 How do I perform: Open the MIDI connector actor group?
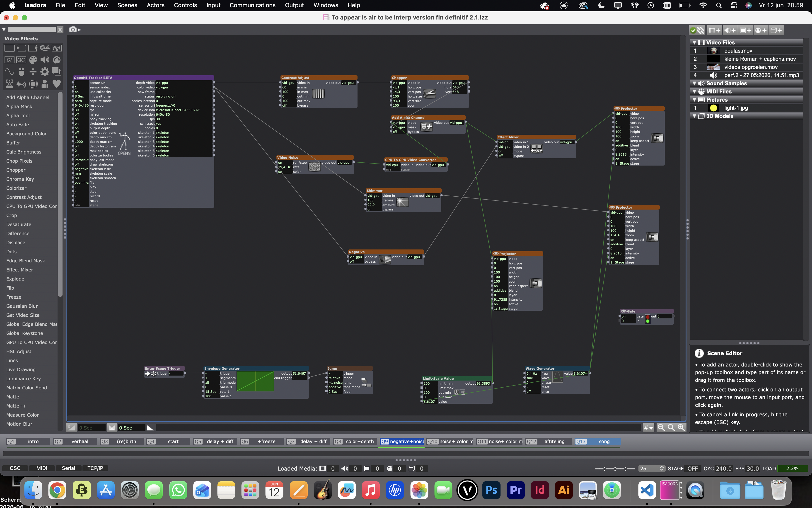pos(57,60)
